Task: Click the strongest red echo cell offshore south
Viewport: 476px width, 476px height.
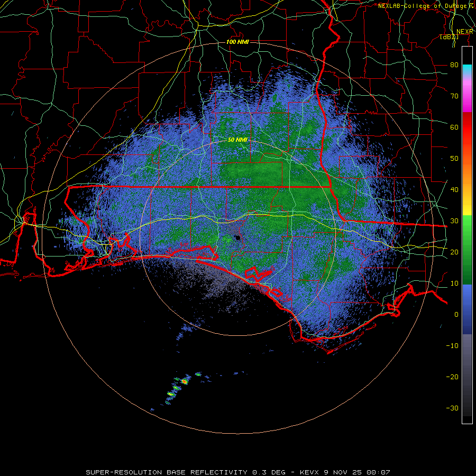Action: click(x=184, y=381)
